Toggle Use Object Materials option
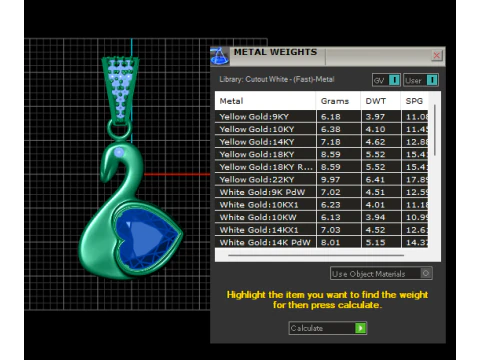 coord(381,273)
